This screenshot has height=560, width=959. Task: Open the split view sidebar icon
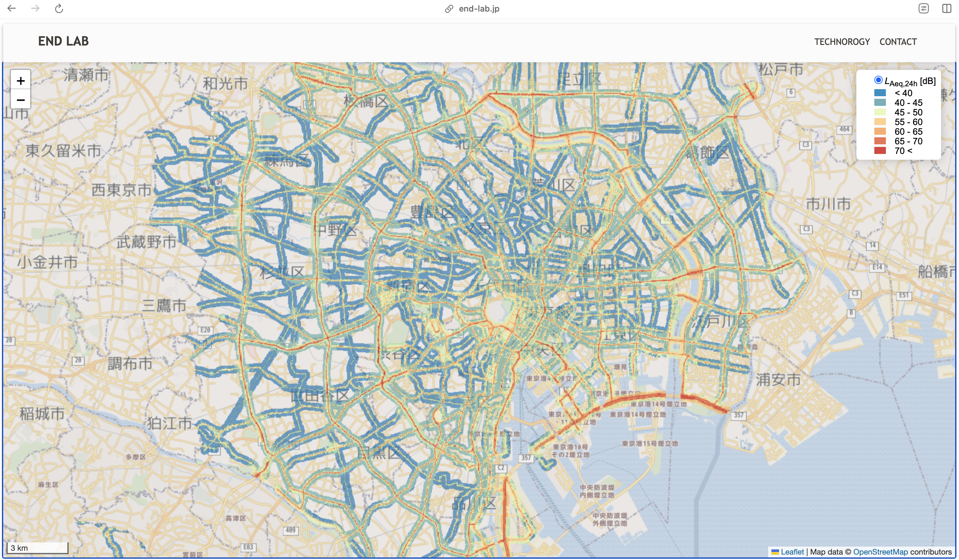[946, 8]
